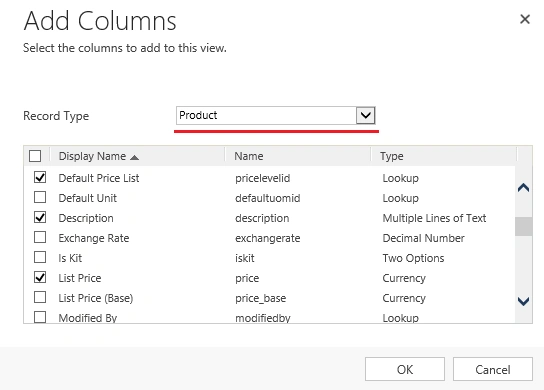Uncheck the Description column checkbox

[40, 218]
